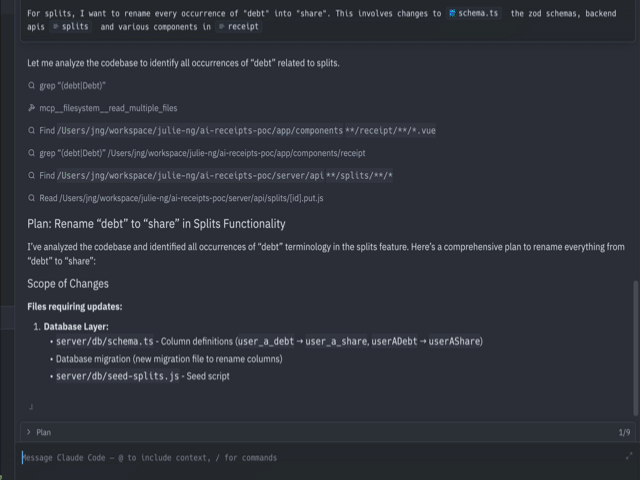Open the grep "(debt|Debt)" tool call

point(72,85)
